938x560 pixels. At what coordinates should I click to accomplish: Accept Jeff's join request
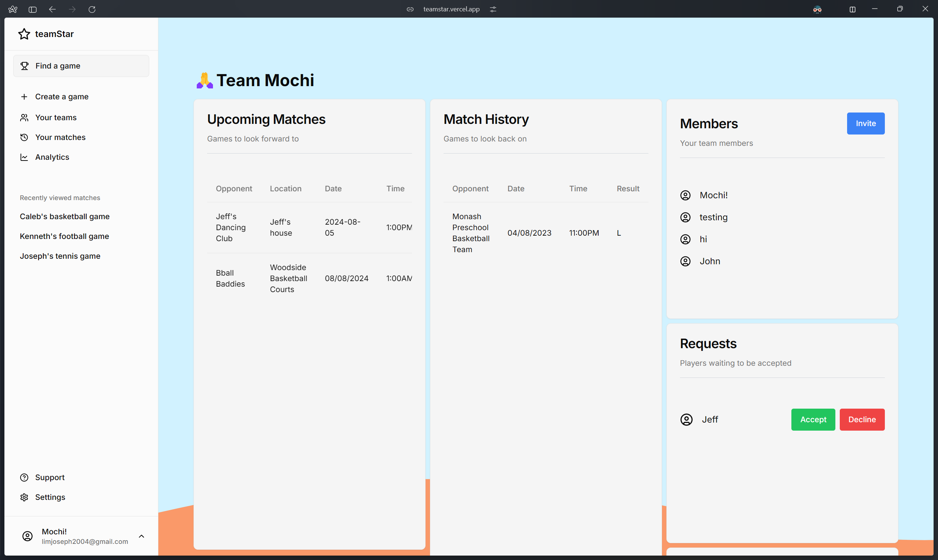pyautogui.click(x=813, y=420)
